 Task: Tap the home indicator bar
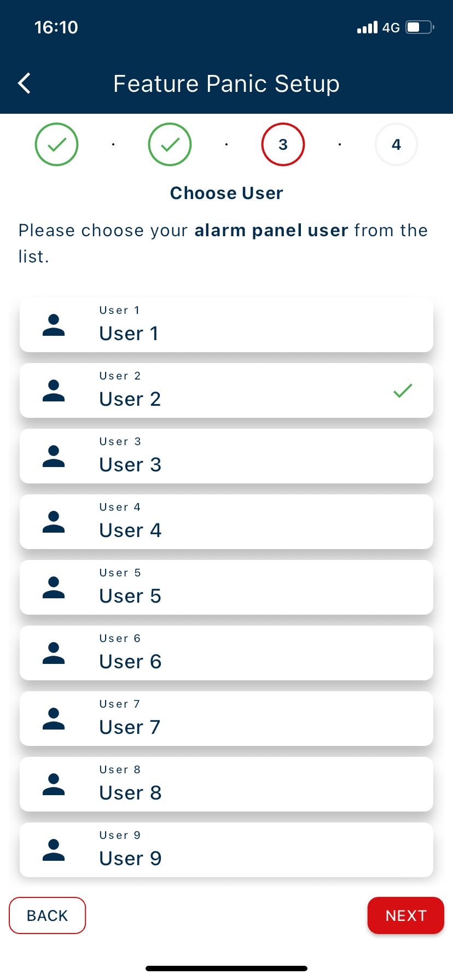[226, 969]
